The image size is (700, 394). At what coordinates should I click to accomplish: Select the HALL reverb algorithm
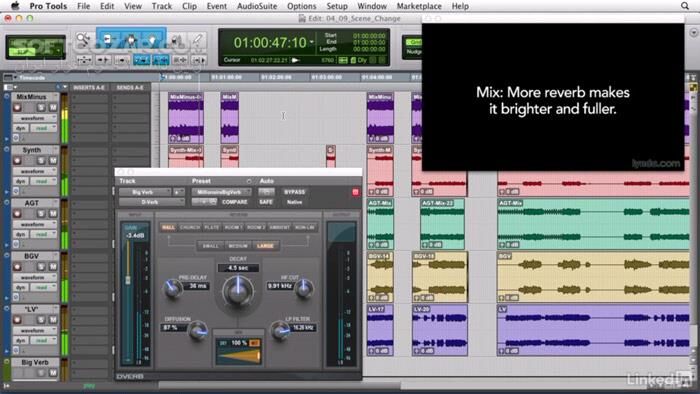pyautogui.click(x=168, y=228)
